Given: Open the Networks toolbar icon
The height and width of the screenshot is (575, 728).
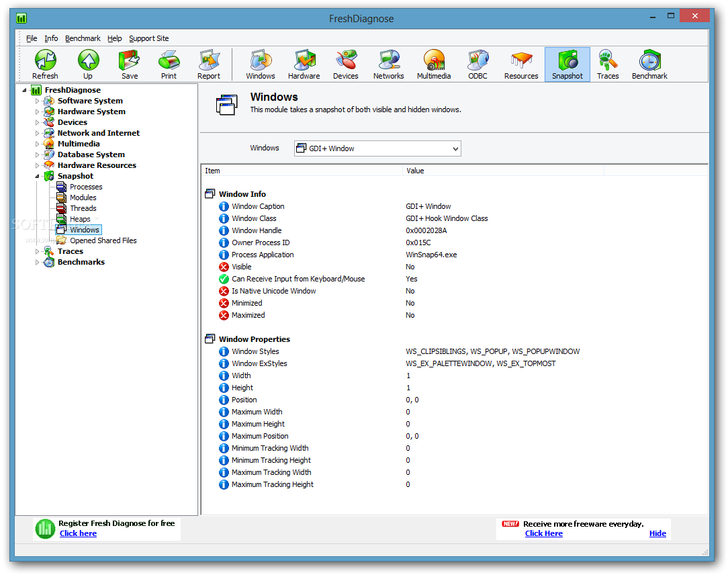Looking at the screenshot, I should coord(389,64).
